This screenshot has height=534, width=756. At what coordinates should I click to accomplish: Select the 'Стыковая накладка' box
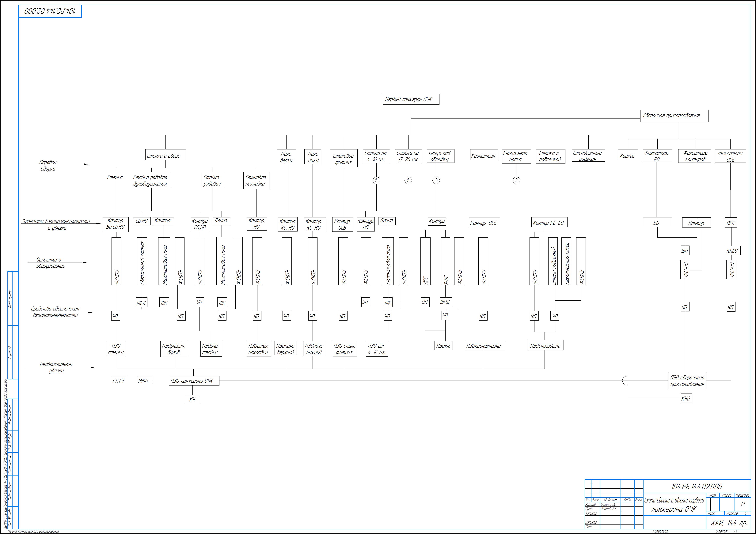tap(256, 180)
